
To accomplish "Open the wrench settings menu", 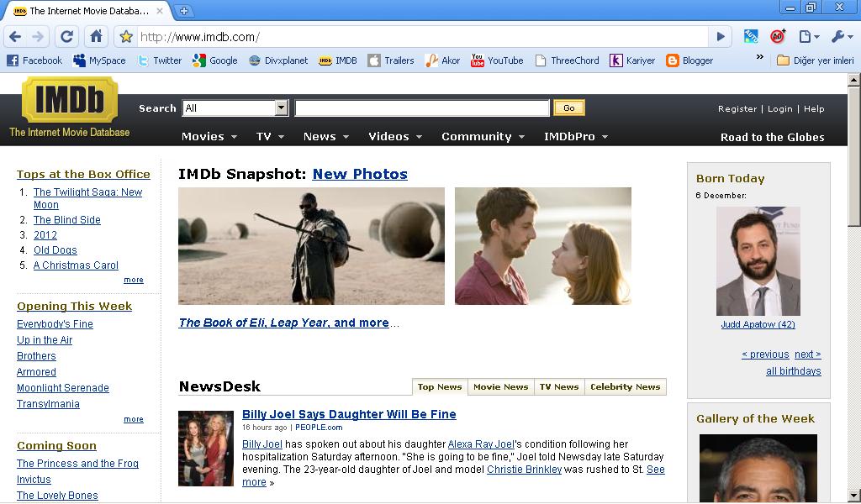I will [x=842, y=37].
